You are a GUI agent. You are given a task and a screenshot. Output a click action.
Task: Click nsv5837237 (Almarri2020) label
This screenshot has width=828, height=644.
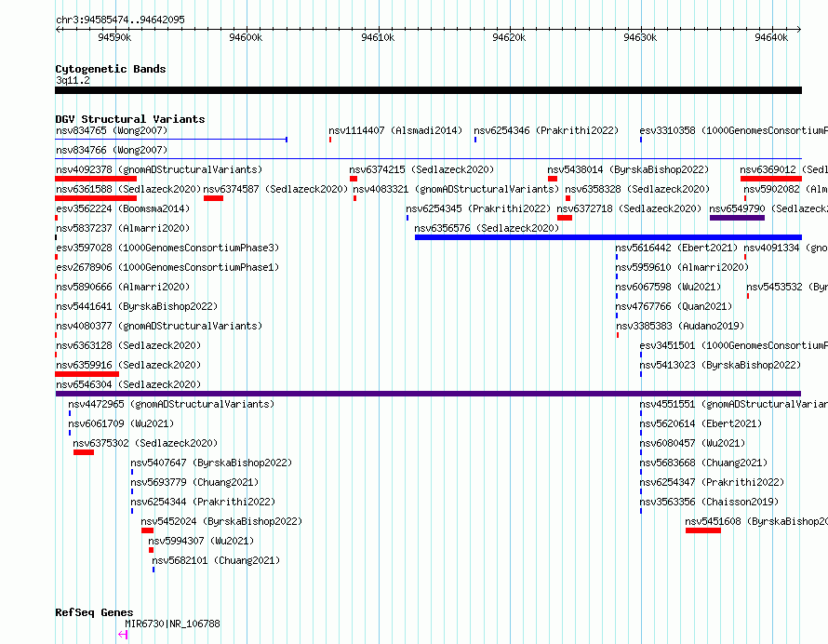coord(123,228)
